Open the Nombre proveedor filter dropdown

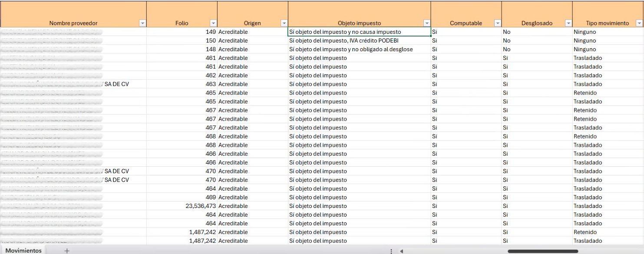142,23
